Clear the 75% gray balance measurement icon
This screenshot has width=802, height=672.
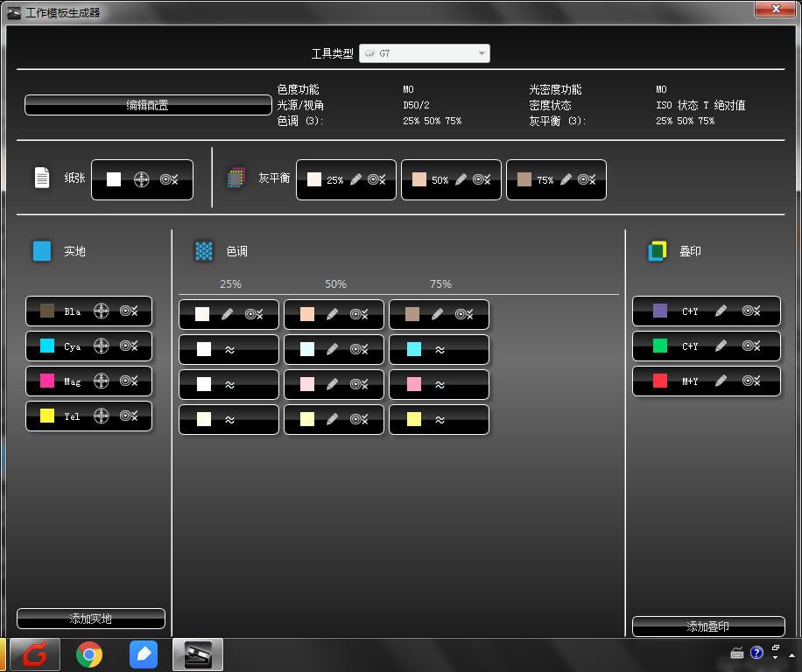click(x=587, y=179)
